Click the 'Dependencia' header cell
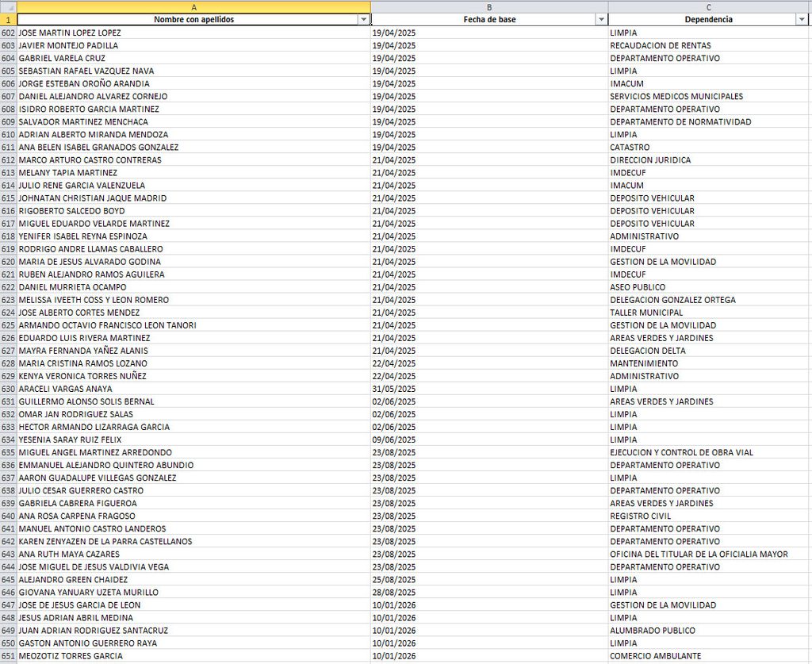The width and height of the screenshot is (812, 664). tap(708, 20)
